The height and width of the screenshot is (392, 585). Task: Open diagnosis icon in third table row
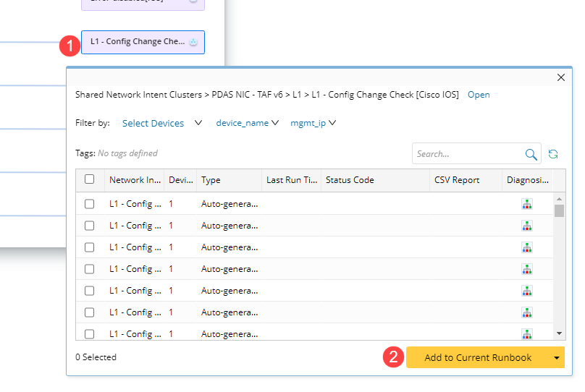point(526,247)
